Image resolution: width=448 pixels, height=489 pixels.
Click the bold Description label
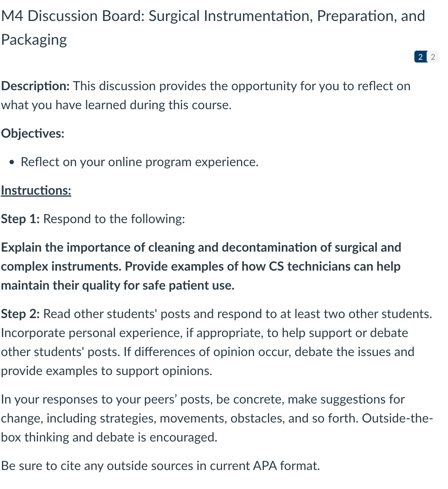35,86
